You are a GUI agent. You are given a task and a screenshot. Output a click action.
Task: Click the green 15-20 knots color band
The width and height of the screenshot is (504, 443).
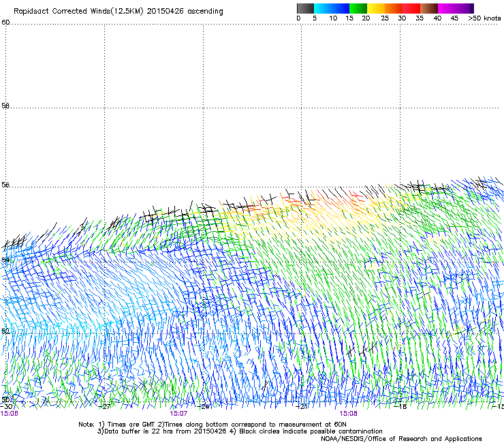pos(358,8)
